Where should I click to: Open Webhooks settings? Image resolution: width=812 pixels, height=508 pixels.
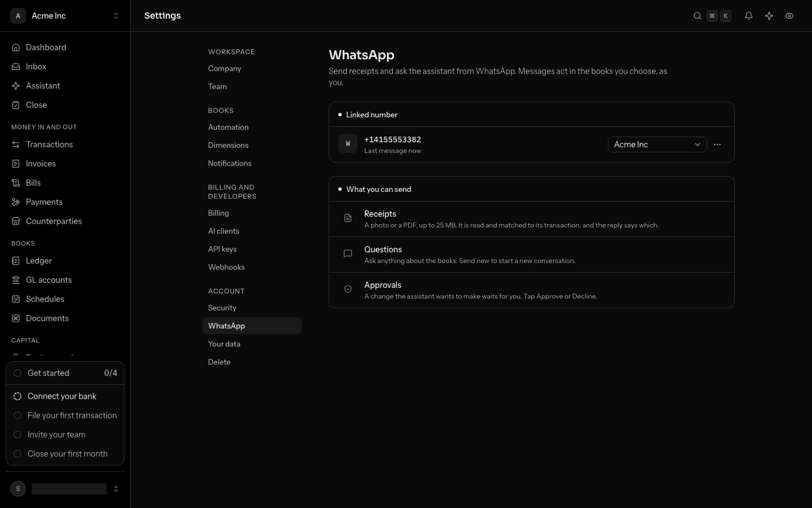[251, 267]
